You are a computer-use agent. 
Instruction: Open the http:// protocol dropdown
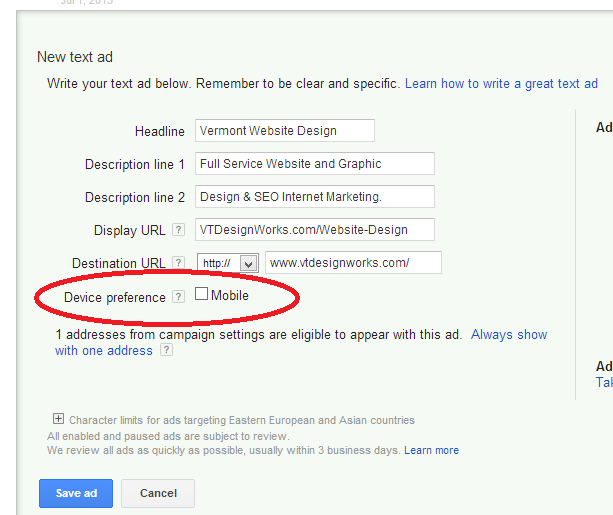pyautogui.click(x=228, y=263)
